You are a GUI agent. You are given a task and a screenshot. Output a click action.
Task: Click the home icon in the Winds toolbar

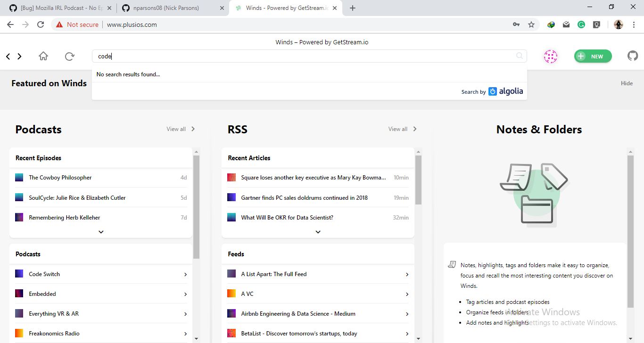pos(43,56)
